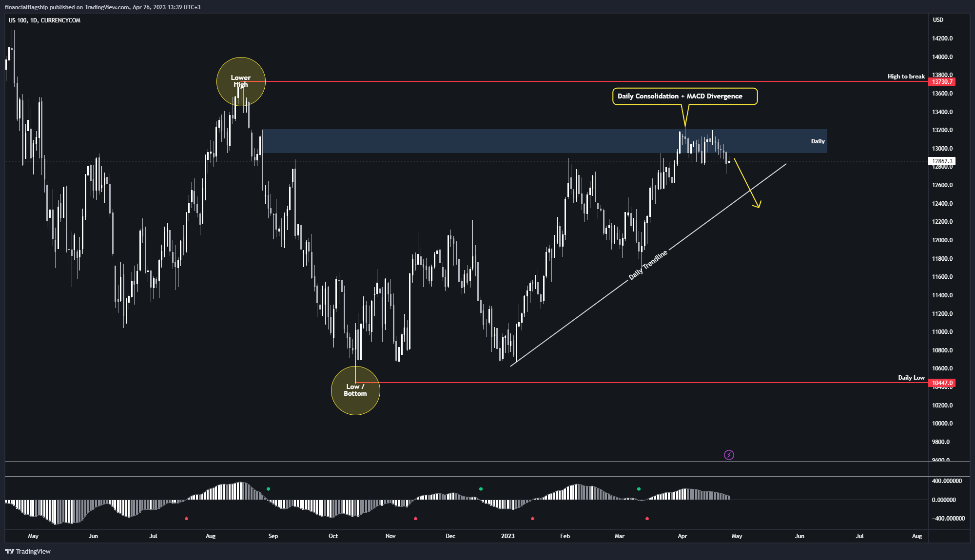Select the blue Daily resistance zone label
This screenshot has height=560, width=975.
tap(818, 141)
